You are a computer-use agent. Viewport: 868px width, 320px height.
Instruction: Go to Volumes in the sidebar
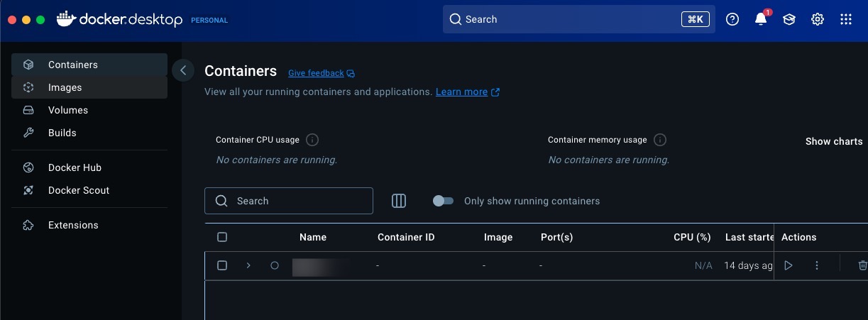pos(89,110)
